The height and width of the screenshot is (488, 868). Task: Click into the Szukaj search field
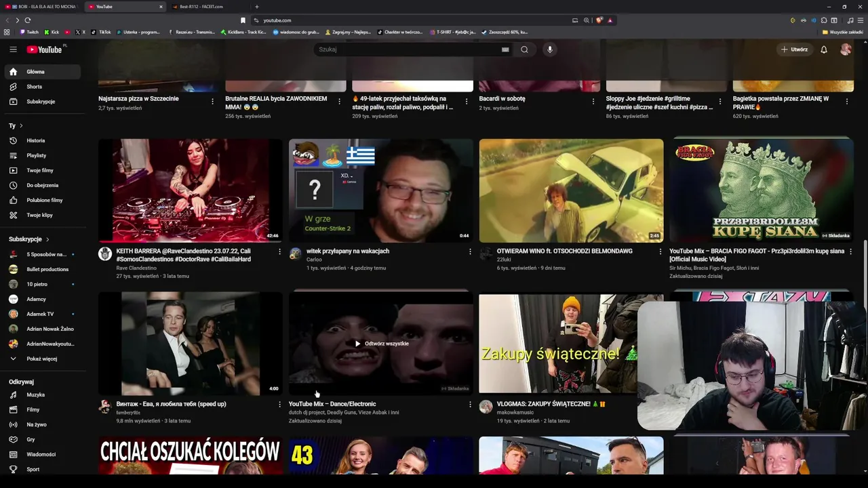[410, 49]
